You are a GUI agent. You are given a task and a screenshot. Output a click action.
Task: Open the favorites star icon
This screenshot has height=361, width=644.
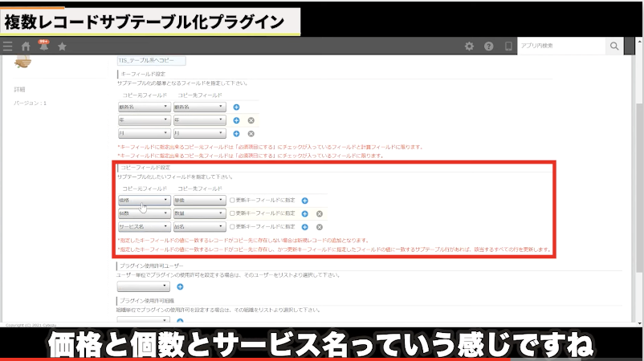pyautogui.click(x=62, y=47)
